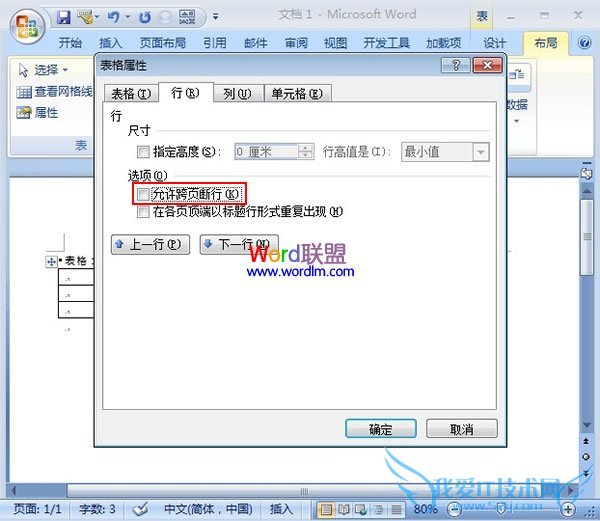Open the undo history dropdown arrow
The image size is (600, 521).
click(x=128, y=17)
